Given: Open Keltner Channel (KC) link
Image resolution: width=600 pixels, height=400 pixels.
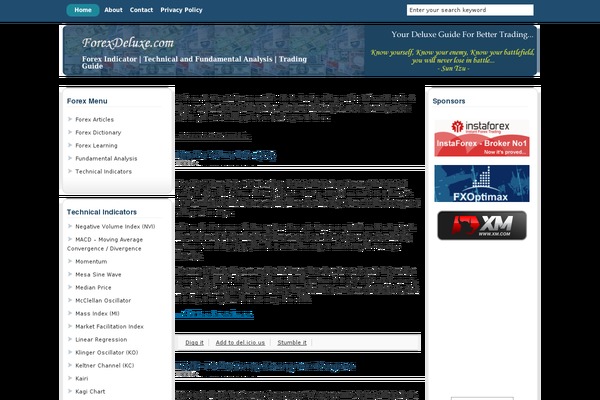Looking at the screenshot, I should pos(105,366).
